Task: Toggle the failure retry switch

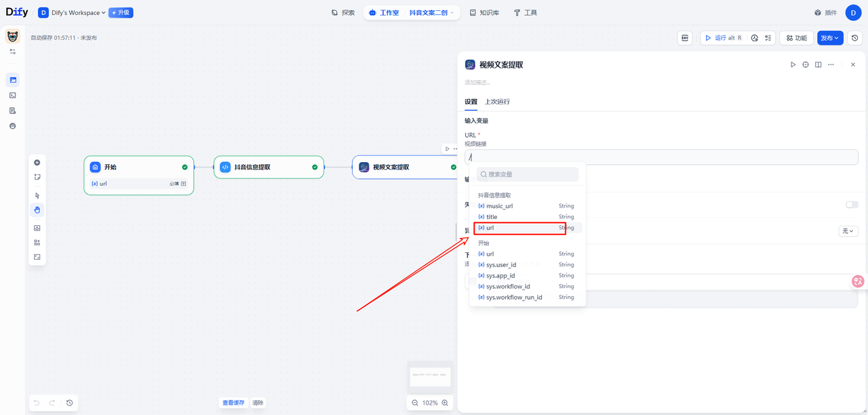Action: pyautogui.click(x=851, y=205)
